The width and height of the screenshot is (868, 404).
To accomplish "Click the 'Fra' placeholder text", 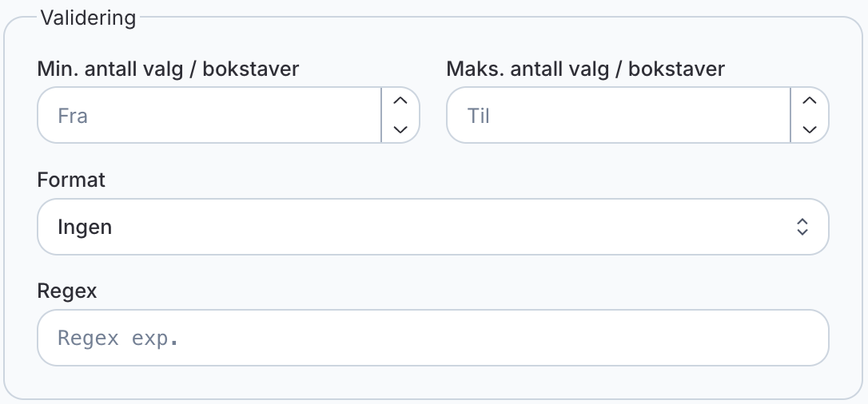I will click(73, 116).
